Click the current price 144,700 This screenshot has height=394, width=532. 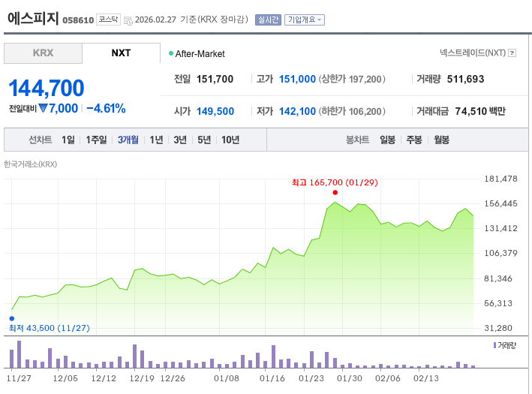click(46, 88)
